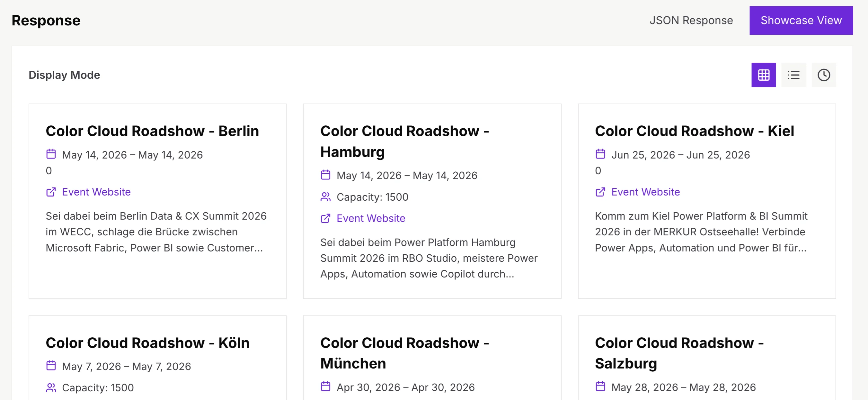Click capacity people icon in Köln card

[51, 387]
